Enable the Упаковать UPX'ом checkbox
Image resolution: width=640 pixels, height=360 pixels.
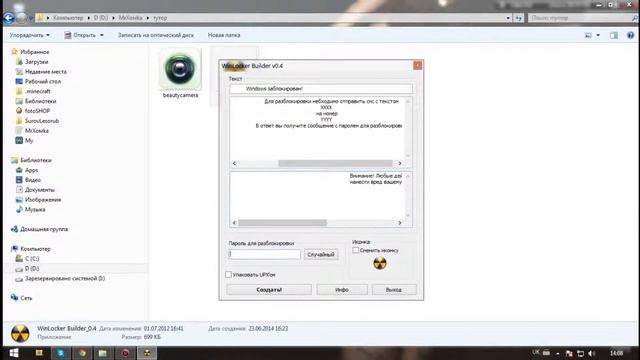pyautogui.click(x=228, y=275)
